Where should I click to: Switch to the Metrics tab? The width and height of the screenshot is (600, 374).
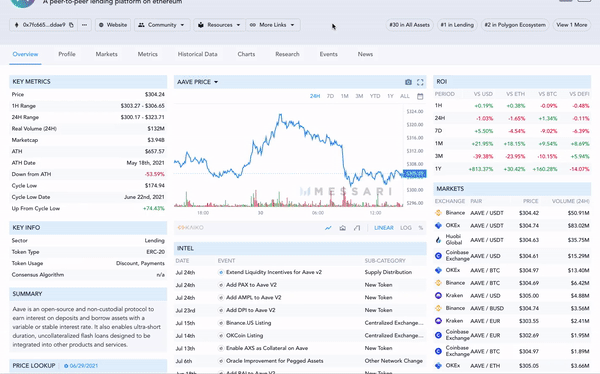pyautogui.click(x=147, y=54)
